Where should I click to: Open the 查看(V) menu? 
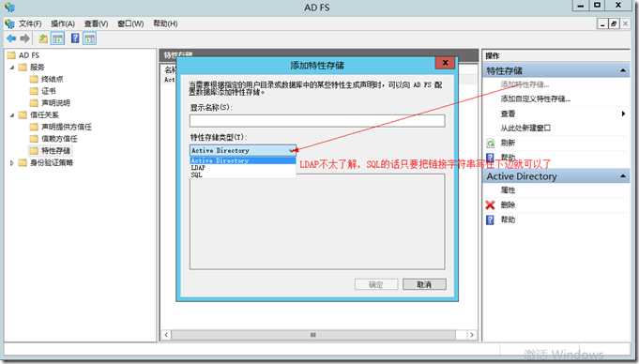[96, 23]
